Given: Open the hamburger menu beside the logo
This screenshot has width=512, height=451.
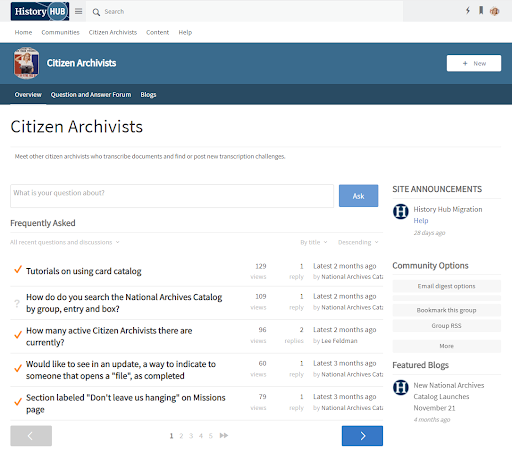Looking at the screenshot, I should pos(78,12).
